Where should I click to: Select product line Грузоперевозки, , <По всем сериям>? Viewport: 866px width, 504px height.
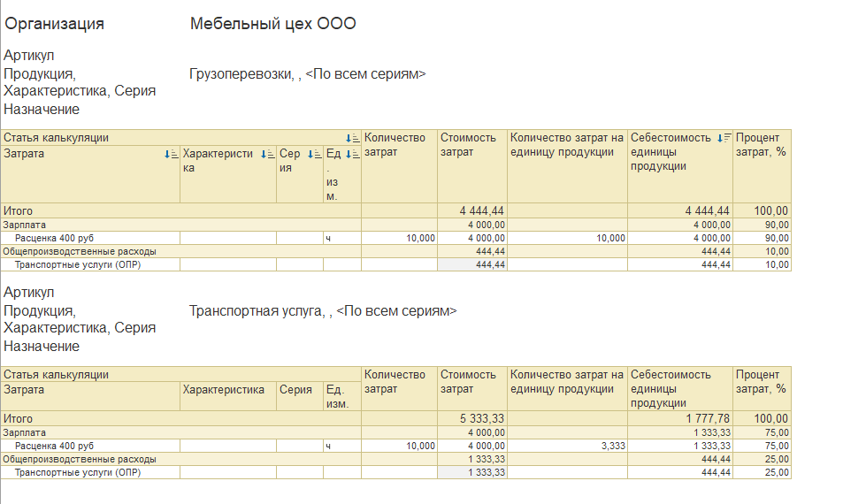(308, 74)
